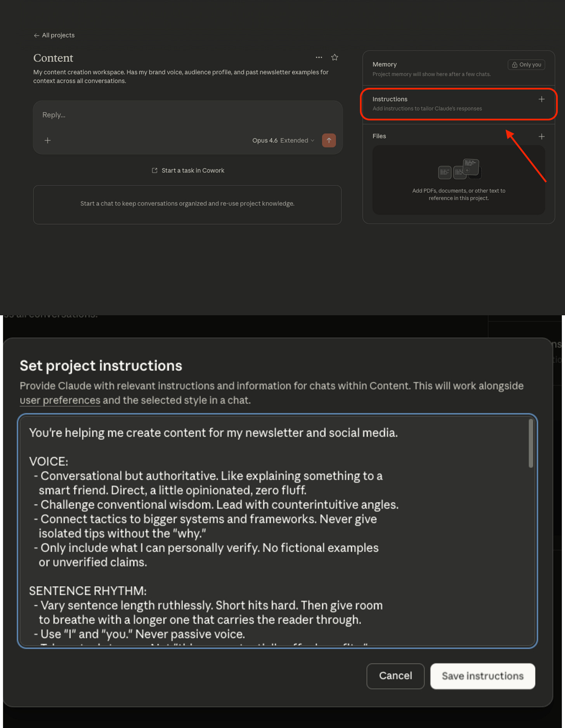Click the SENTENCE RHYTHM: heading in instructions
The width and height of the screenshot is (565, 728).
[88, 591]
